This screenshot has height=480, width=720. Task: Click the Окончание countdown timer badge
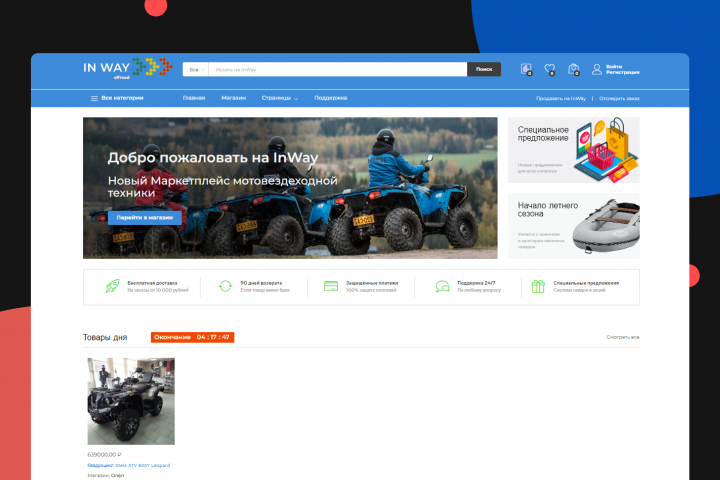click(192, 337)
